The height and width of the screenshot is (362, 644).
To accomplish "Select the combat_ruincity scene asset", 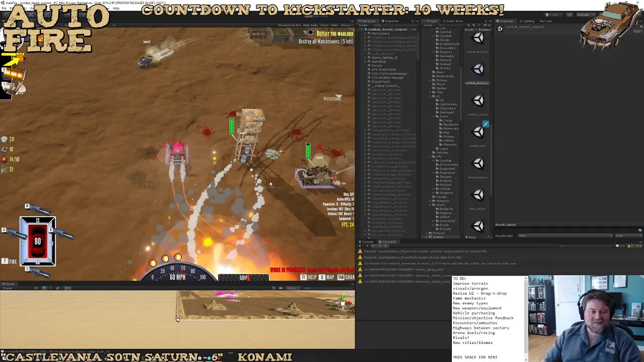I will tap(478, 101).
